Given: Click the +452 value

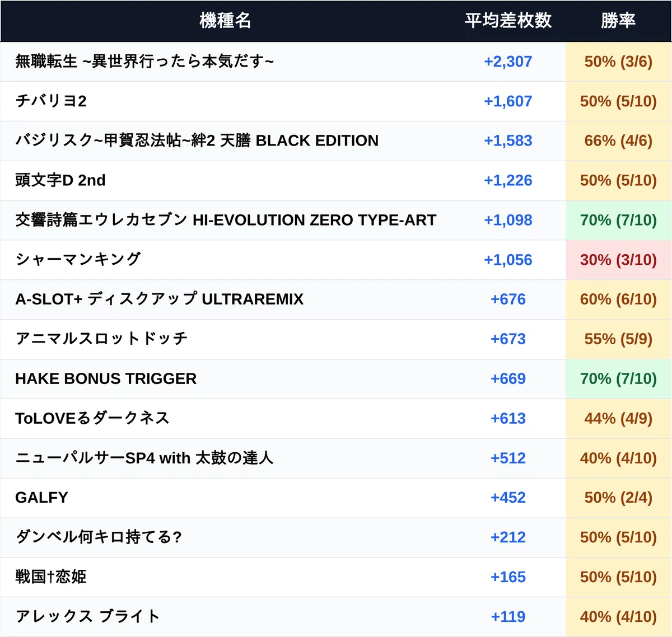Looking at the screenshot, I should 508,497.
